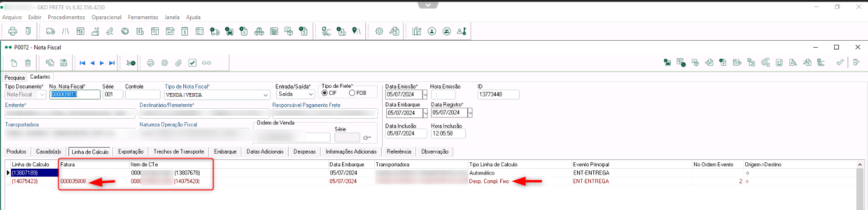
Task: Create a new record with the new-document icon
Action: 14,62
